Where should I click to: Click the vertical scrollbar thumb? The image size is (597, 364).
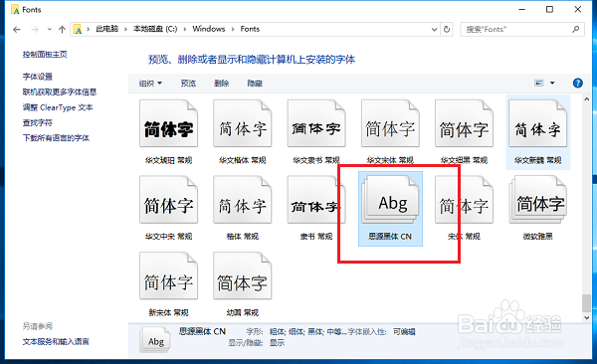(x=587, y=303)
